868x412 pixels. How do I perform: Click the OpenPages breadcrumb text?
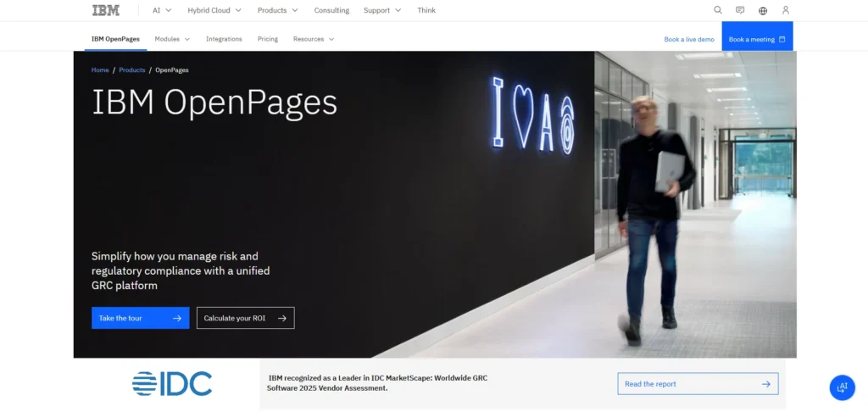(172, 70)
